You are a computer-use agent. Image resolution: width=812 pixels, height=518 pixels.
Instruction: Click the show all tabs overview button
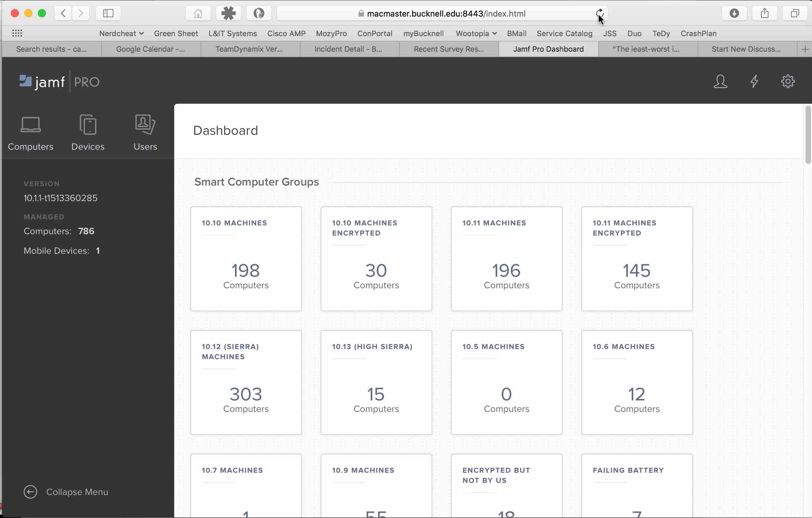(795, 14)
